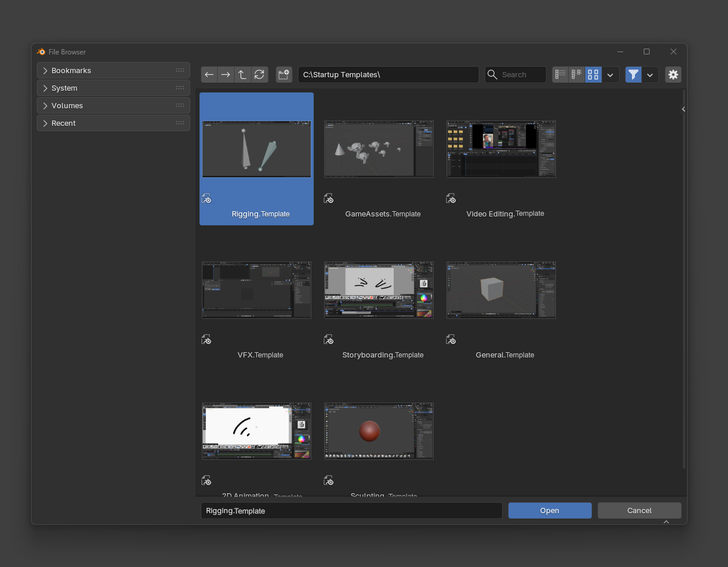The width and height of the screenshot is (728, 567).
Task: Click the search magnifier icon
Action: pos(492,74)
